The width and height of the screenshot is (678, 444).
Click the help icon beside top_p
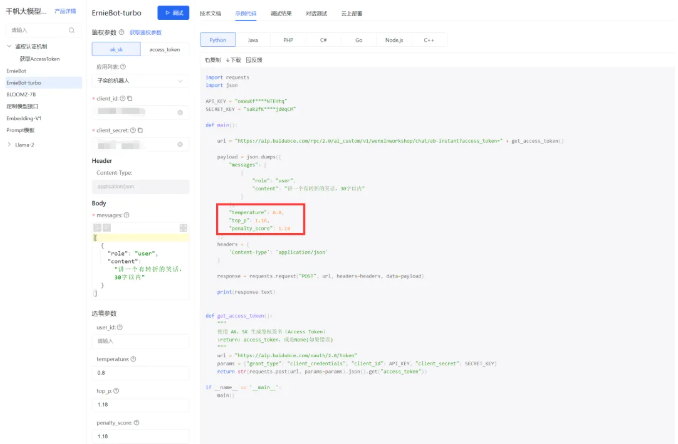pos(116,391)
